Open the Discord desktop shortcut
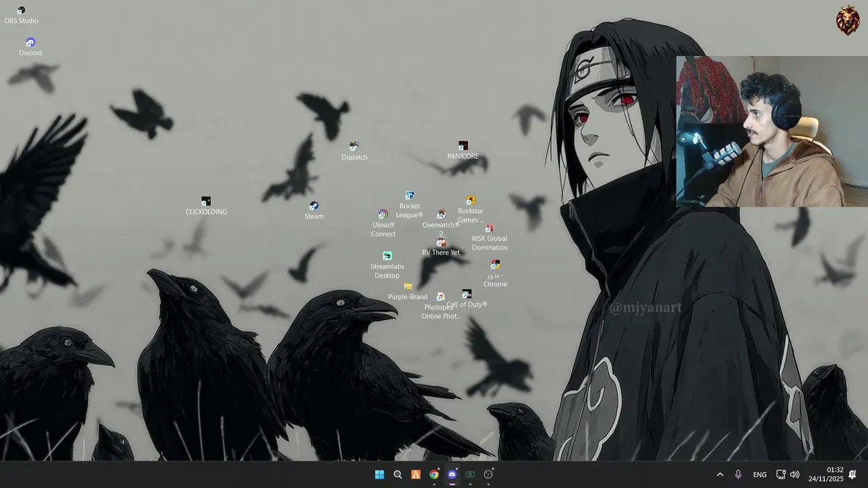868x488 pixels. pos(30,47)
